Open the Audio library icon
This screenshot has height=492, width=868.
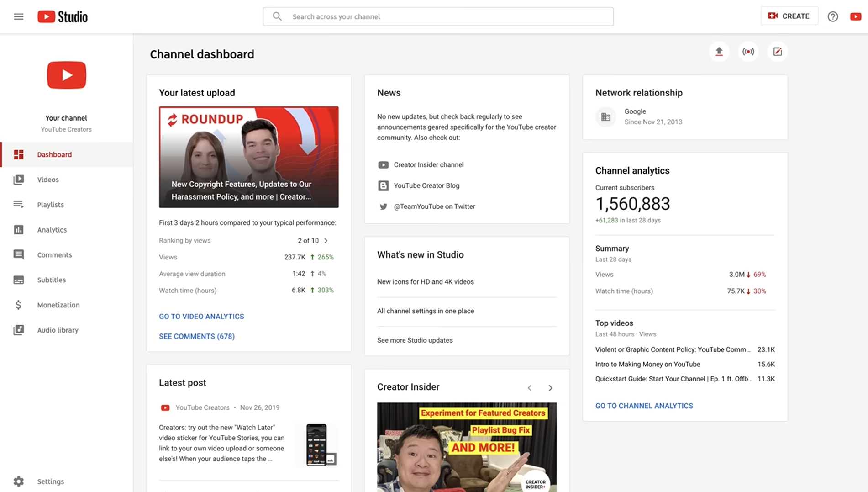click(x=18, y=330)
